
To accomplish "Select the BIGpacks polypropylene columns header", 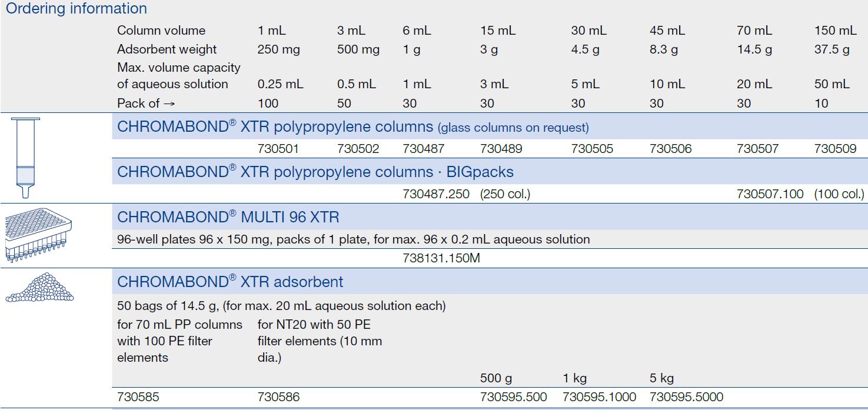I will pyautogui.click(x=315, y=172).
